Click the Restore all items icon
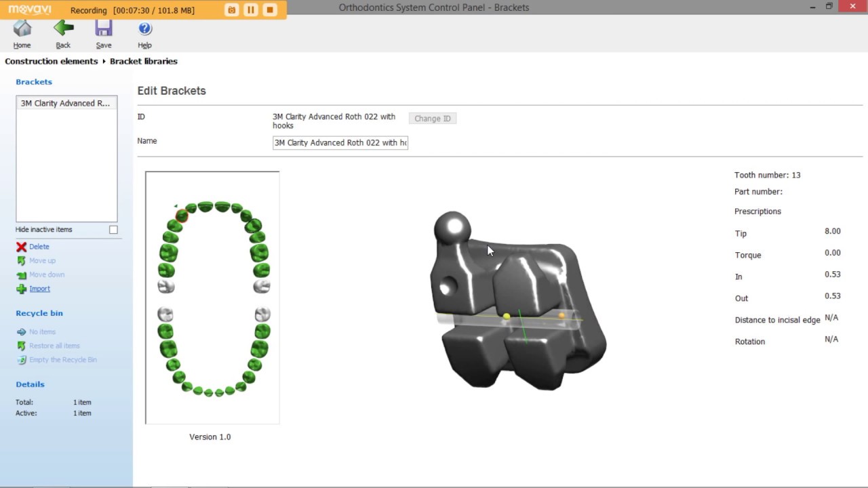Viewport: 868px width, 488px height. (x=22, y=346)
